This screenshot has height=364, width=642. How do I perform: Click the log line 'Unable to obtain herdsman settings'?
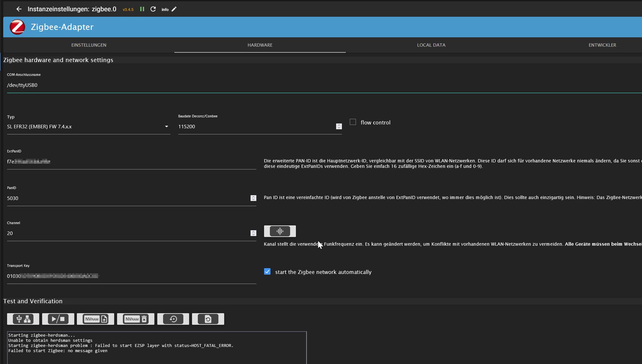50,341
